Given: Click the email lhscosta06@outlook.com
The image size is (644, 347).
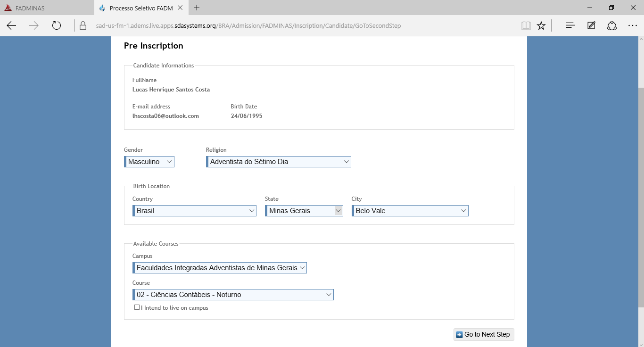Looking at the screenshot, I should pos(165,116).
